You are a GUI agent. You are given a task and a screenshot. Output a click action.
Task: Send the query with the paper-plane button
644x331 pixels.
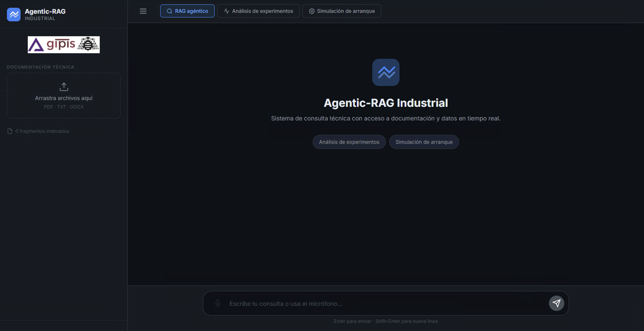[x=556, y=303]
